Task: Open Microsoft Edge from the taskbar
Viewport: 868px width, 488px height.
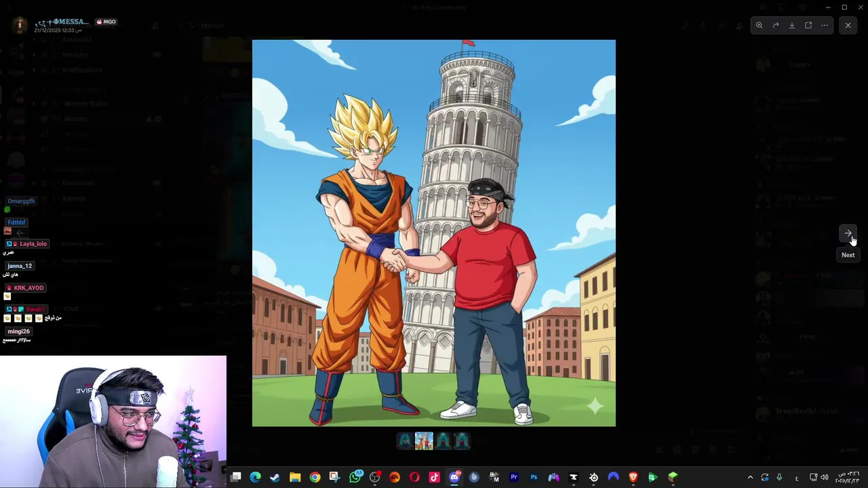Action: coord(256,477)
